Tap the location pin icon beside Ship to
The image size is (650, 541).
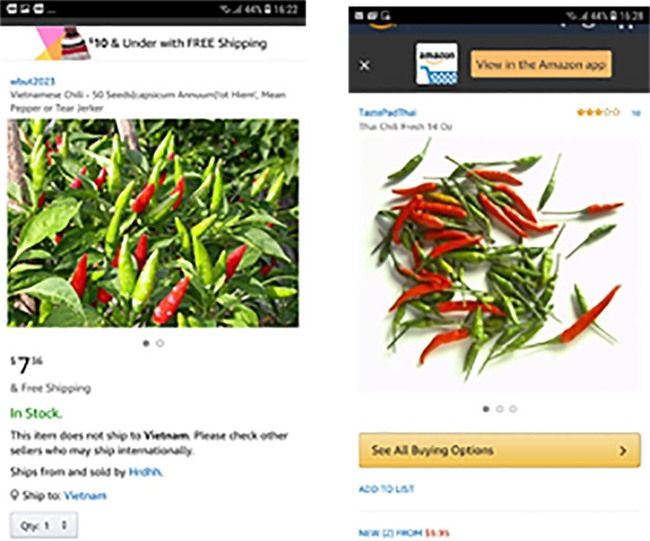pyautogui.click(x=14, y=495)
